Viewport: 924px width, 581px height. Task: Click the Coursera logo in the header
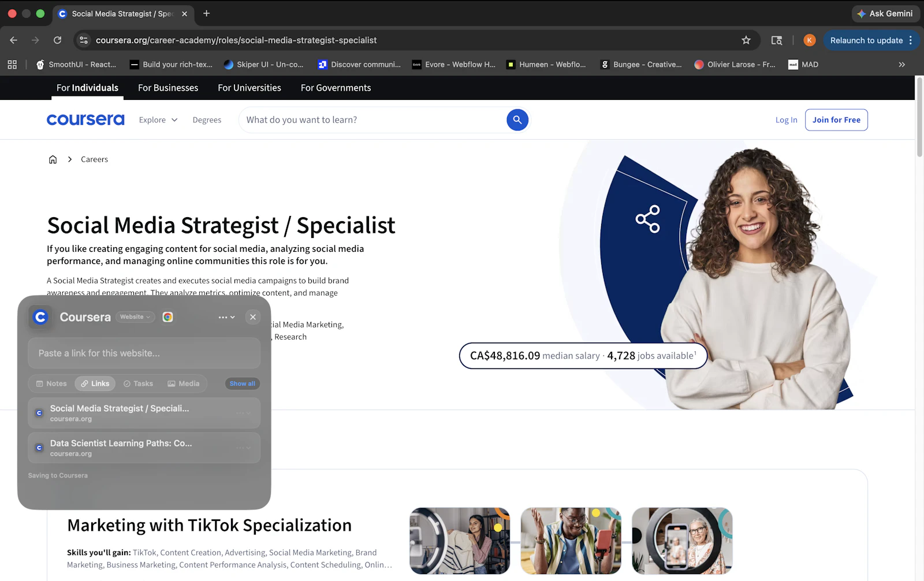click(x=85, y=120)
